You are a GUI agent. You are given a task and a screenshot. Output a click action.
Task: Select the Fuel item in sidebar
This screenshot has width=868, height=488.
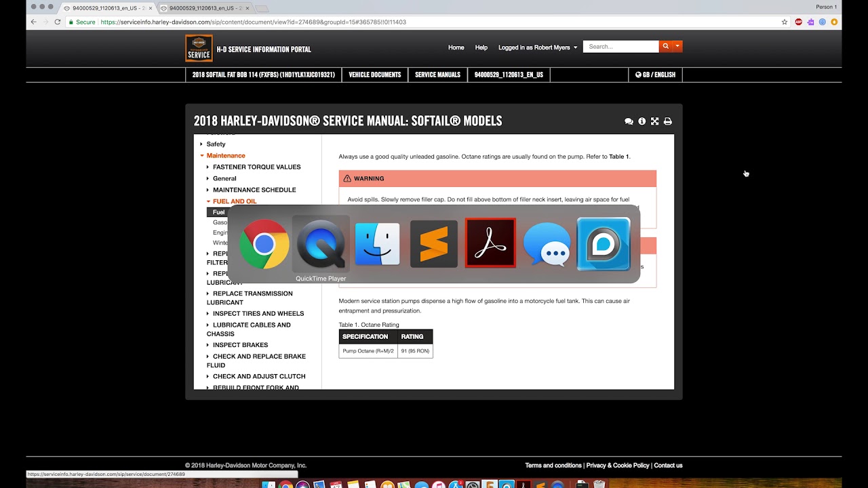(x=218, y=212)
